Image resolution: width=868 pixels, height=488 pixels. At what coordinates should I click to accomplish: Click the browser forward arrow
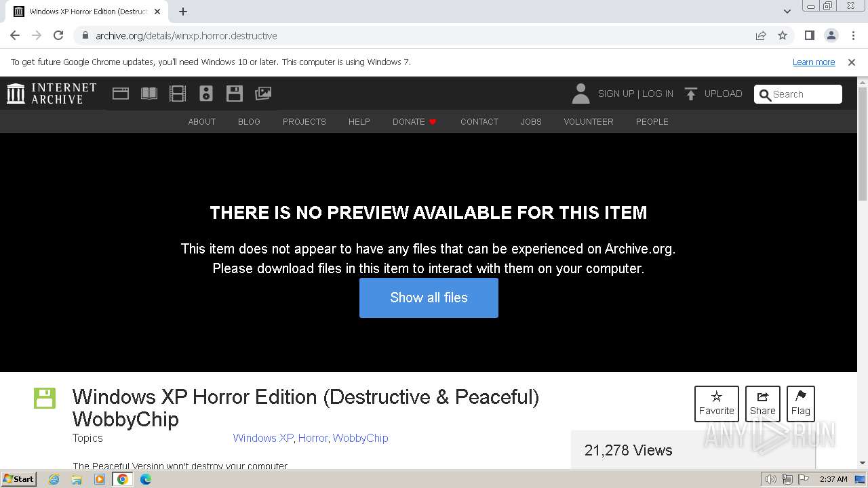[37, 35]
